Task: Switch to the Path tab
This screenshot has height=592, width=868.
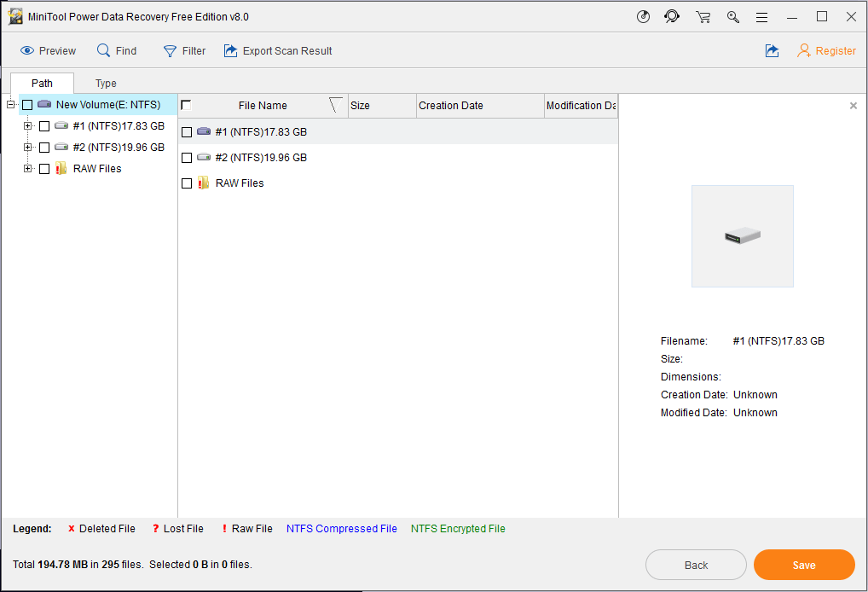Action: click(42, 83)
